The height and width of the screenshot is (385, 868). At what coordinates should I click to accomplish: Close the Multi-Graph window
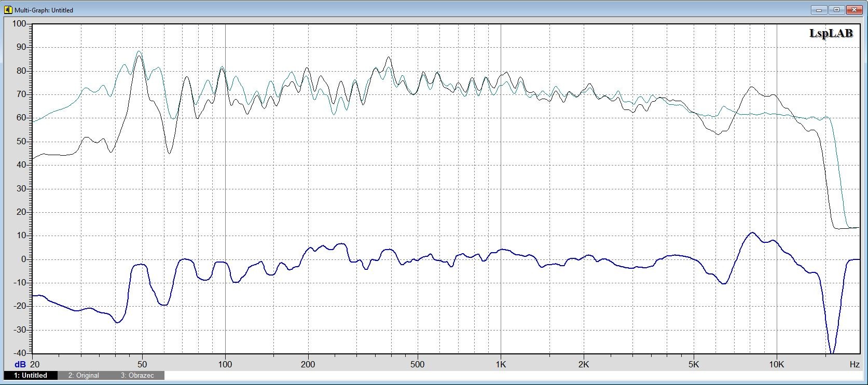point(853,9)
